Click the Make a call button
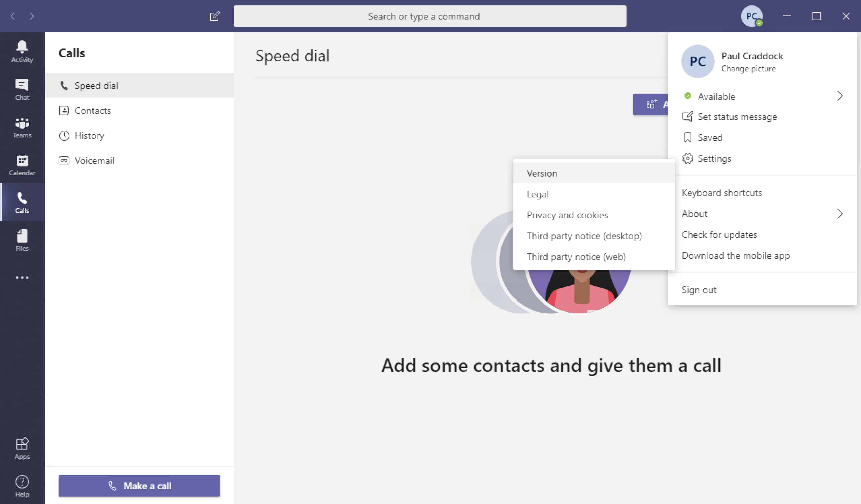The width and height of the screenshot is (861, 504). 139,485
